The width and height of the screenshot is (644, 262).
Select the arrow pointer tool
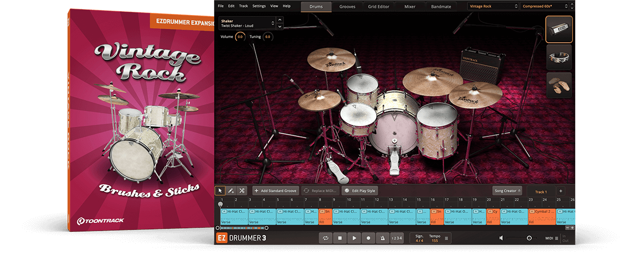pos(220,191)
